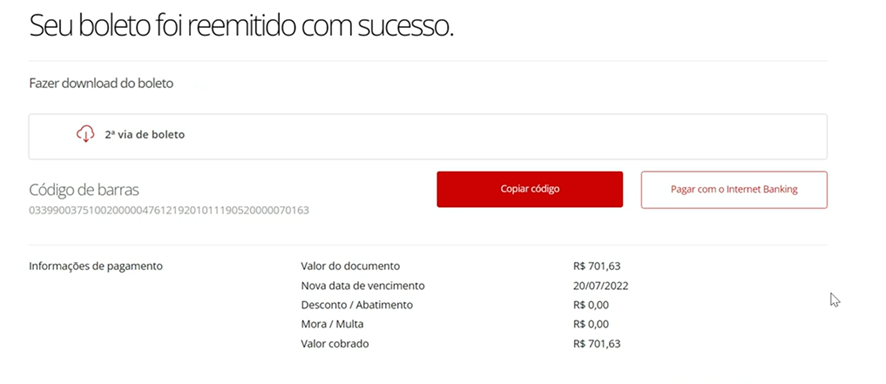886x384 pixels.
Task: Click the cloud download icon
Action: pos(85,134)
